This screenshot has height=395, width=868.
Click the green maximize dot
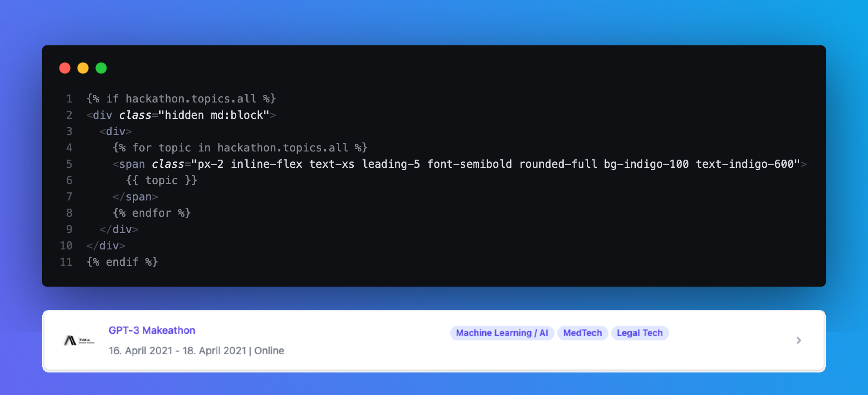101,68
